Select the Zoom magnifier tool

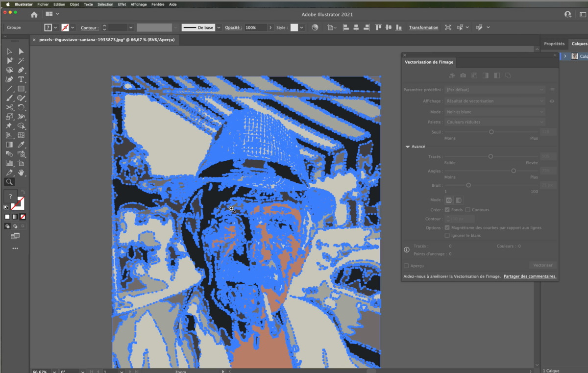coord(9,182)
